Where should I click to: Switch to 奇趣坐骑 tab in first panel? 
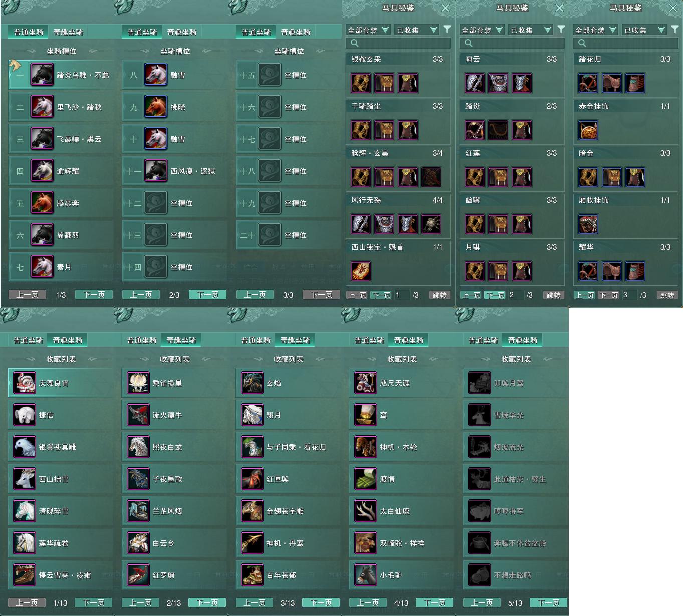tap(68, 32)
